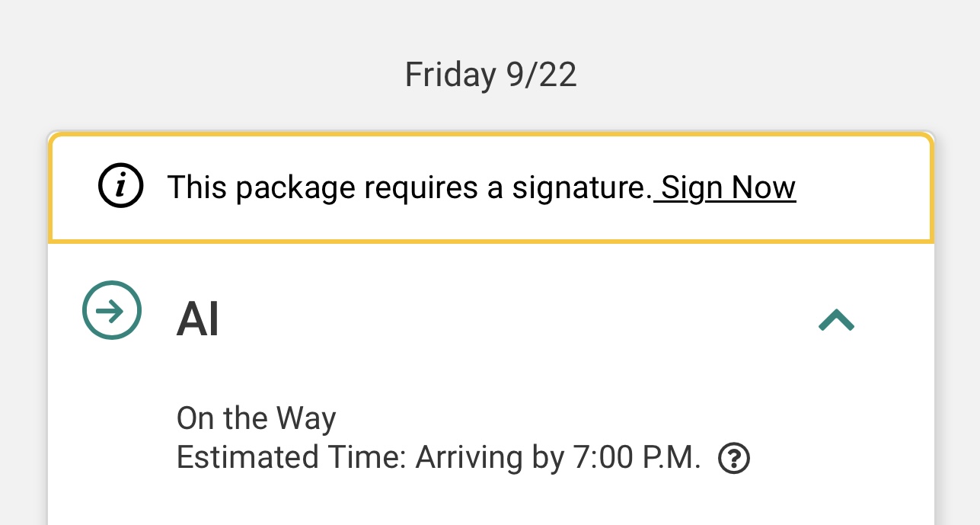This screenshot has width=980, height=525.
Task: Click the 'This package requires a signature' message
Action: [407, 187]
